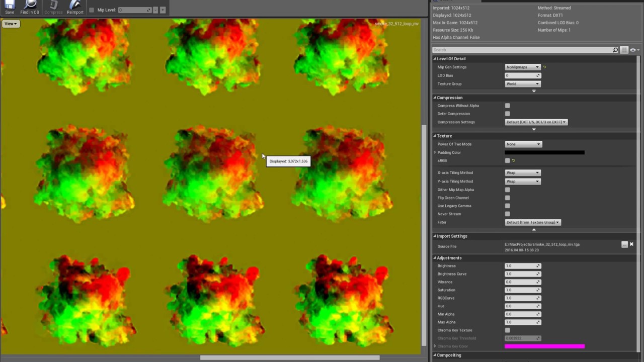Open the eye view-options icon above the details

pos(632,50)
